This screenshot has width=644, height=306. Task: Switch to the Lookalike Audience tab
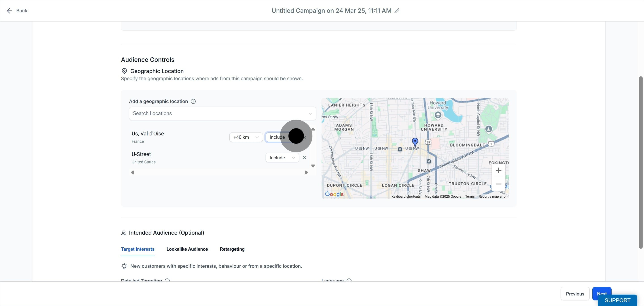pyautogui.click(x=187, y=249)
